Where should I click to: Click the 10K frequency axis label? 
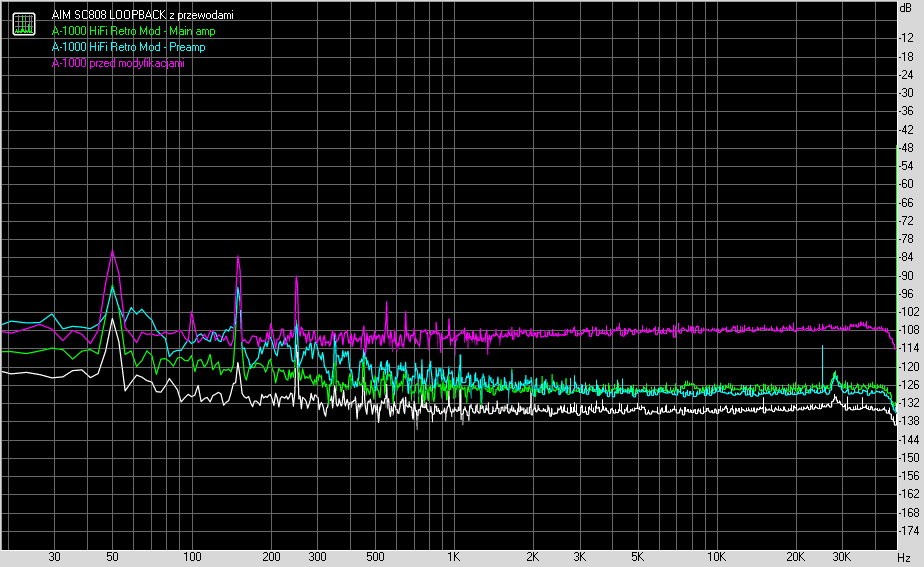tap(717, 556)
